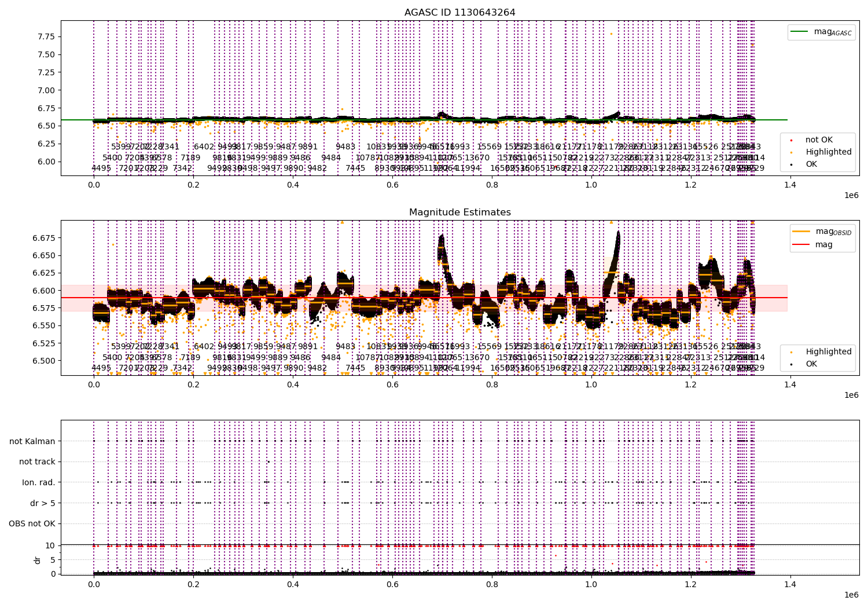Click the red mag line's right end
Screen dimensions: 868x608
(x=786, y=298)
